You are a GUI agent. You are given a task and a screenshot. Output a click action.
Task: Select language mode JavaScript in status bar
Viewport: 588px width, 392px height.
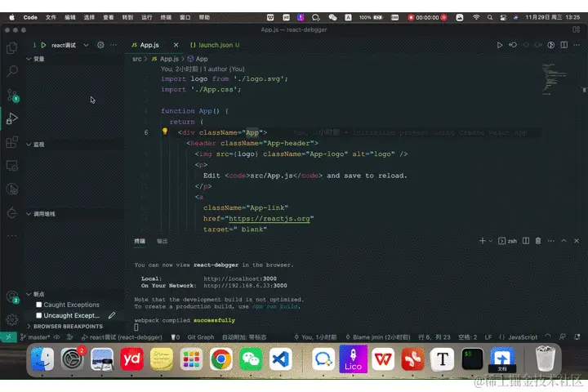coord(523,337)
